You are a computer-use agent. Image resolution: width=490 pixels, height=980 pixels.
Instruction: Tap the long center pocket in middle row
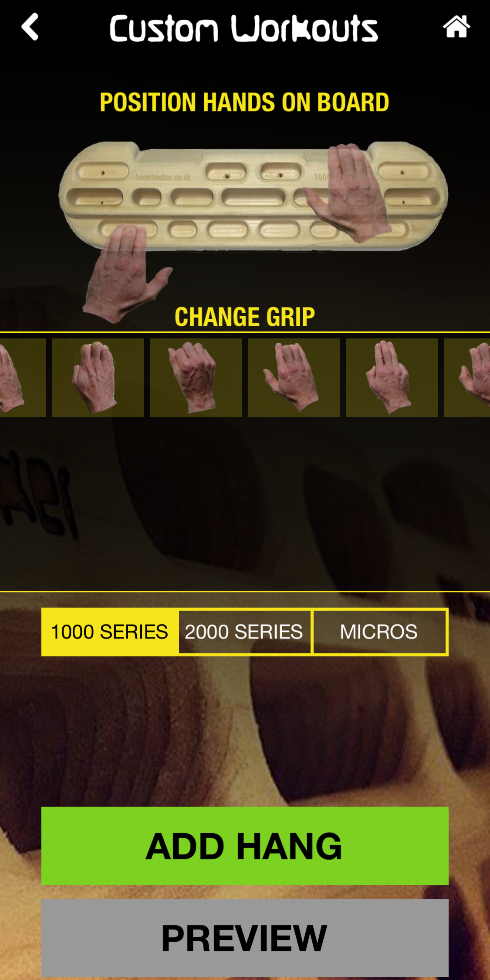(253, 197)
